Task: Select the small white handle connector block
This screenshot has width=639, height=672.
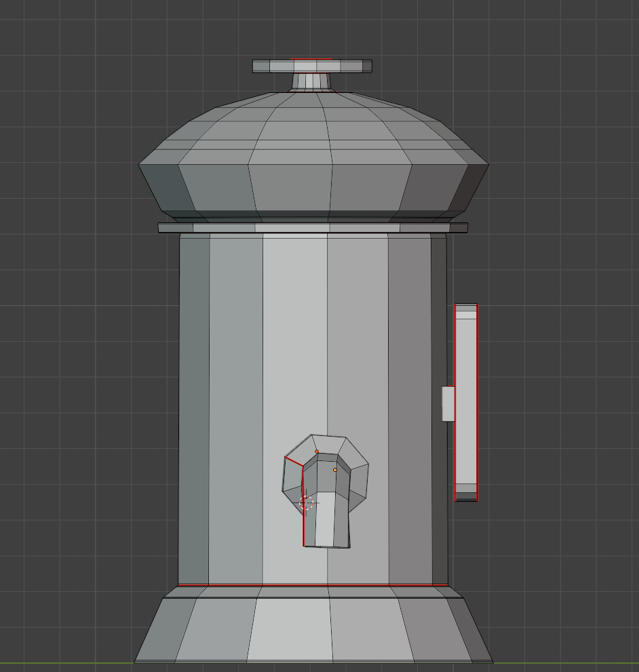Action: click(448, 403)
